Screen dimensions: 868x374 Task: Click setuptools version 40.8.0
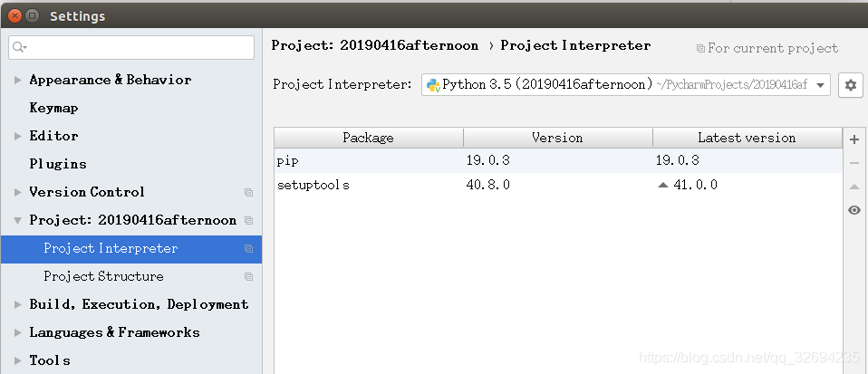487,185
